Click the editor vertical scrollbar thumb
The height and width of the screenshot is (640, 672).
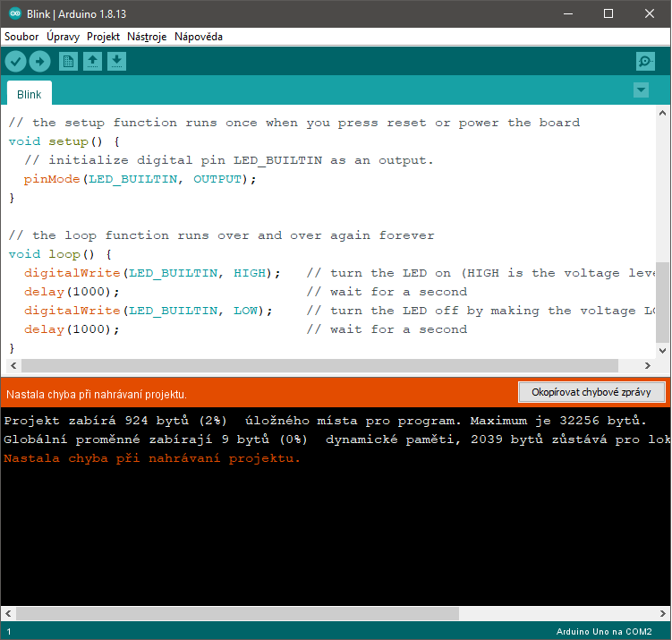pyautogui.click(x=662, y=302)
